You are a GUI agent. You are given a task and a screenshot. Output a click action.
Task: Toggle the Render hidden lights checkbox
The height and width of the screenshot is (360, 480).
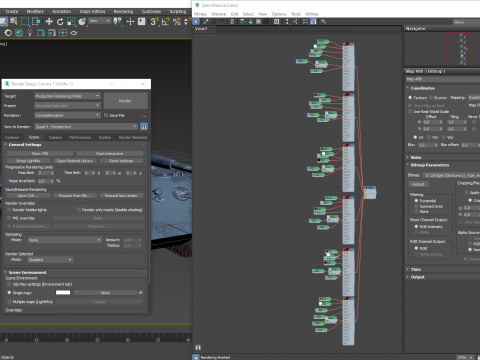tap(9, 210)
